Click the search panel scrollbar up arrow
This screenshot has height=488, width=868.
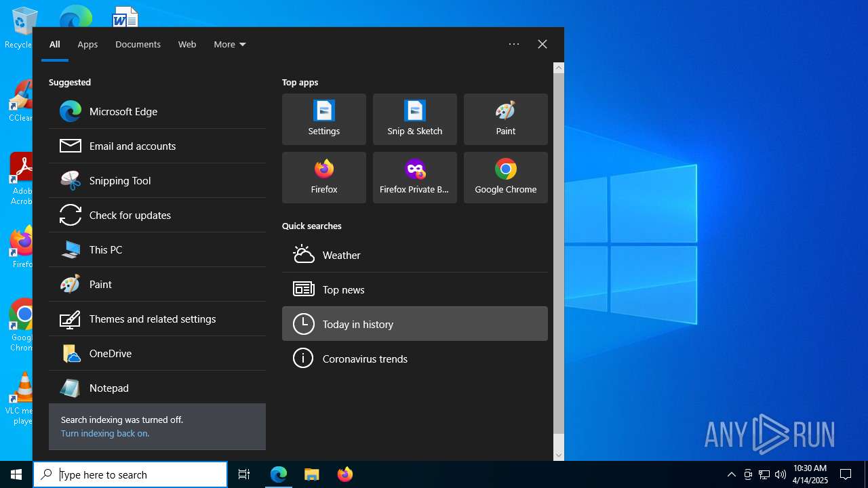tap(559, 68)
